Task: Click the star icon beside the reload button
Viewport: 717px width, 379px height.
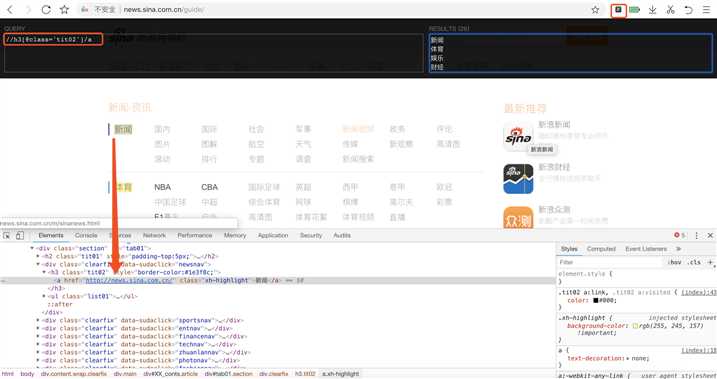Action: pyautogui.click(x=64, y=9)
